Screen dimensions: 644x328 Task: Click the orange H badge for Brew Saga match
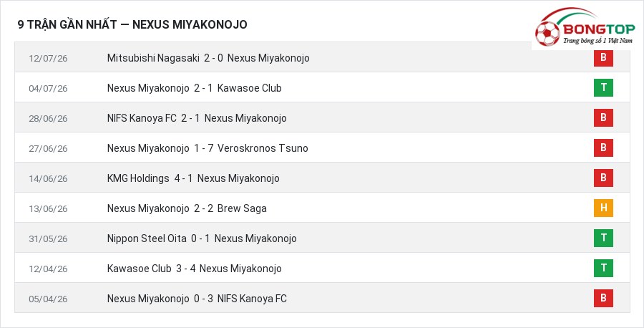(x=603, y=208)
